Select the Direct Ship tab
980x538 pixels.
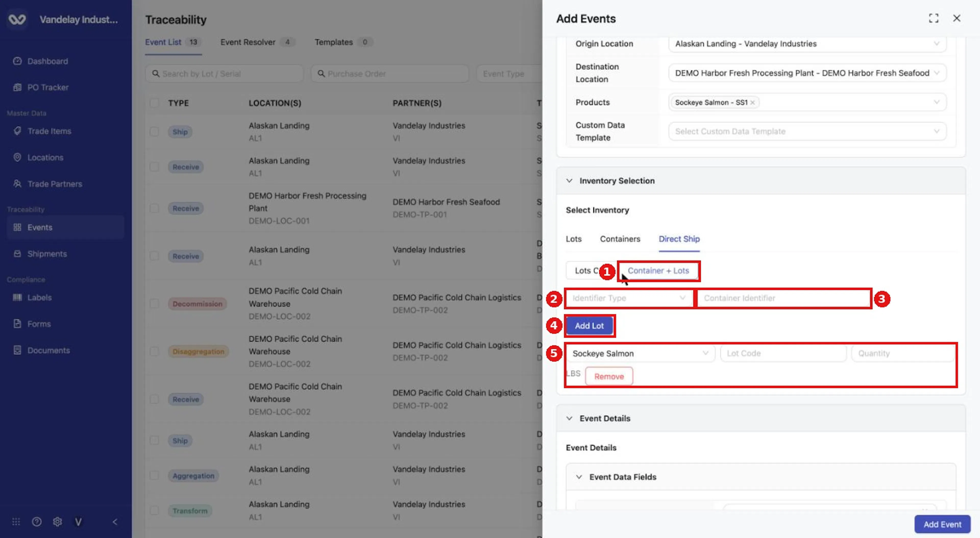tap(679, 239)
